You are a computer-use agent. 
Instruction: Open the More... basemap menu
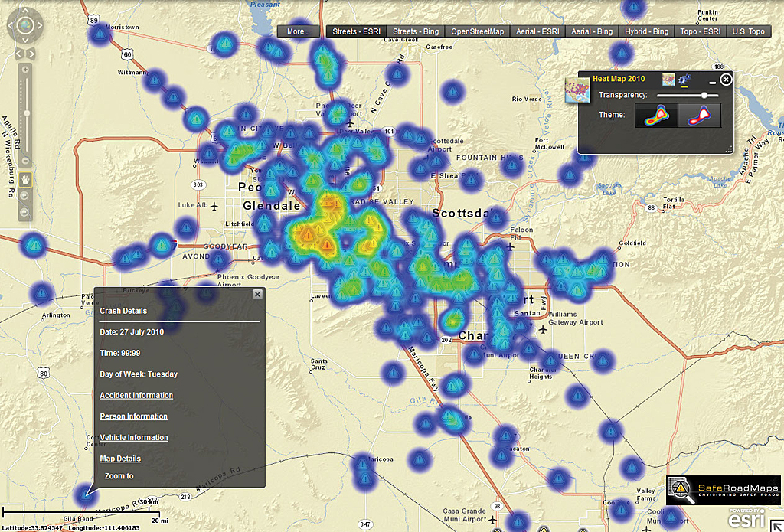(298, 31)
